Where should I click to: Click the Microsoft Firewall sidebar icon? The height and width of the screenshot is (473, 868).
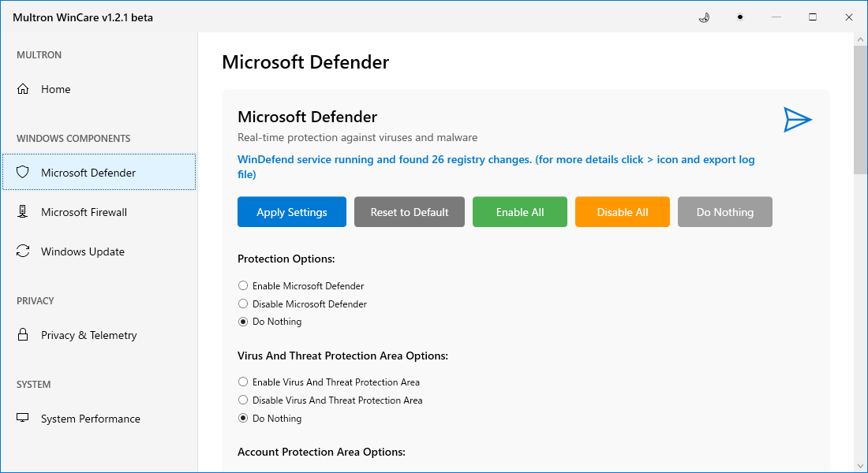pos(24,212)
